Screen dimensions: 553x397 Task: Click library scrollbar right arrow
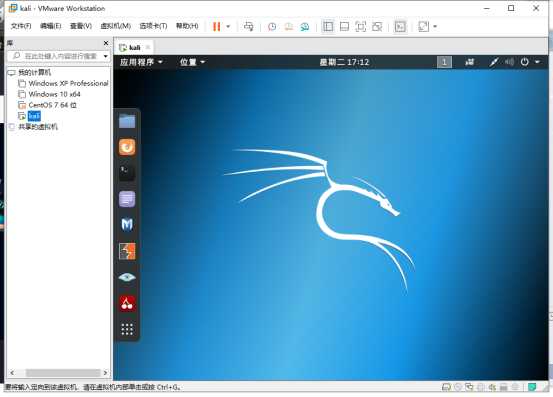(105, 373)
